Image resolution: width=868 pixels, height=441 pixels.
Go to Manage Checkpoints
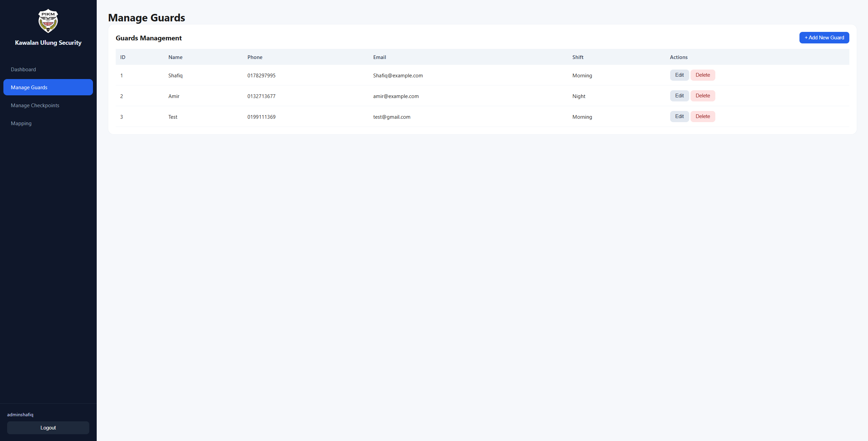35,106
